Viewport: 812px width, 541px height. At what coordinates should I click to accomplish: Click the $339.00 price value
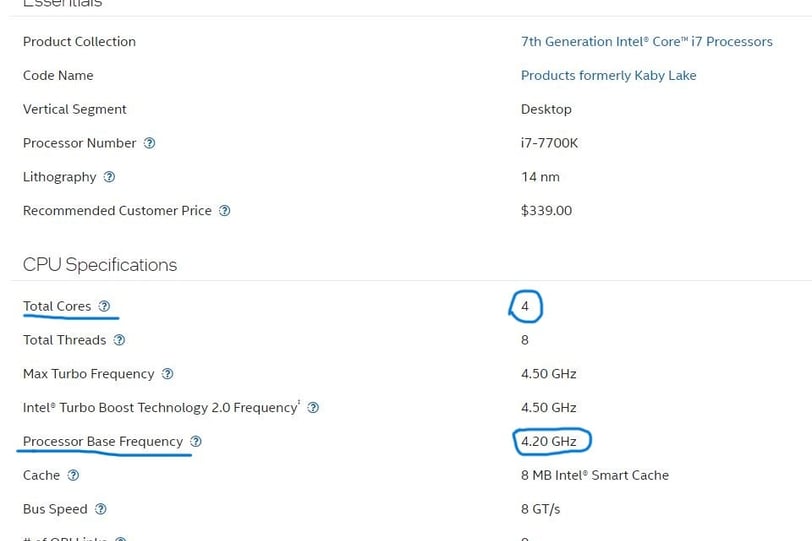[x=546, y=211]
